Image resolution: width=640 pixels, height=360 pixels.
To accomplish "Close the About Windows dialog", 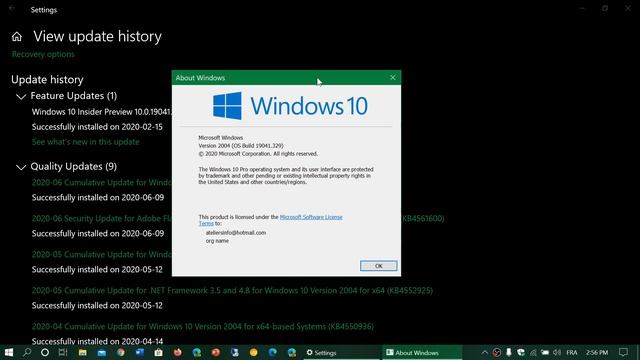I will (392, 78).
